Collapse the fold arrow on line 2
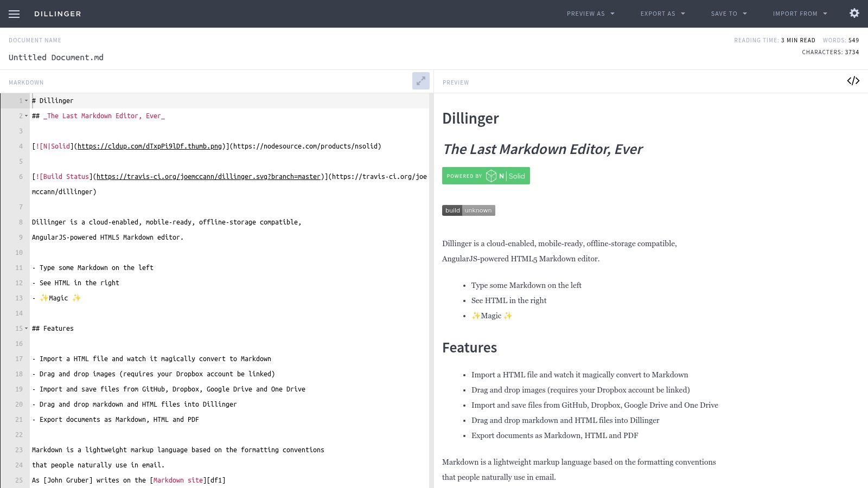 26,116
